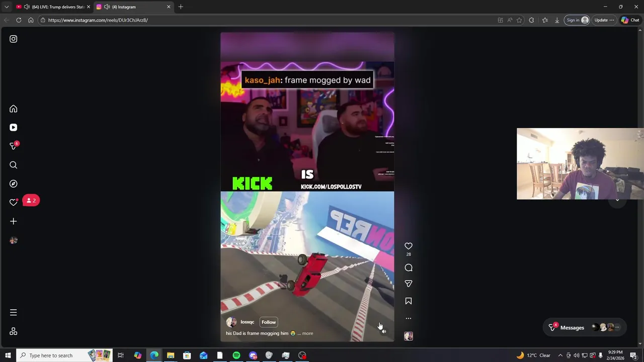
Task: Open Task View on taskbar
Action: pos(121,355)
